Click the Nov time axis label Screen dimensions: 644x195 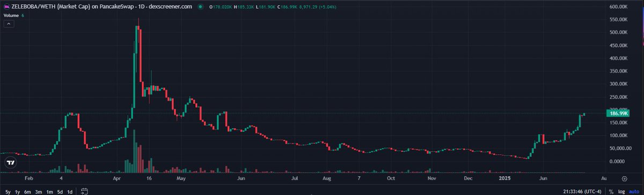pos(431,179)
